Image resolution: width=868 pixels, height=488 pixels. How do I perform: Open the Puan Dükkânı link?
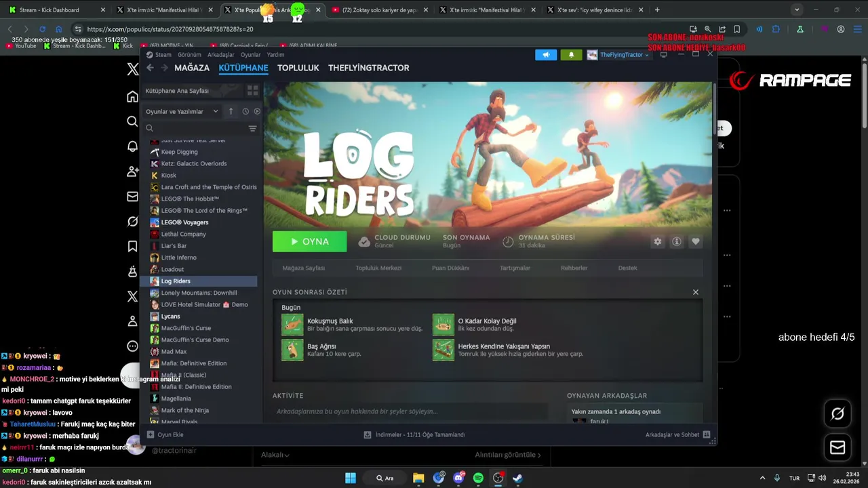[x=450, y=268]
